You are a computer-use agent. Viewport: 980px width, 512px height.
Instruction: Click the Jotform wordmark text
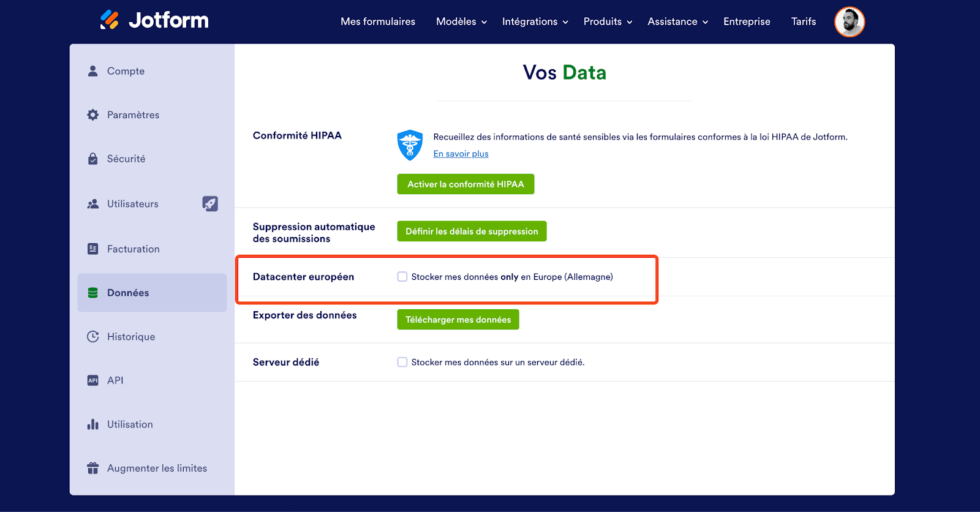(x=168, y=20)
